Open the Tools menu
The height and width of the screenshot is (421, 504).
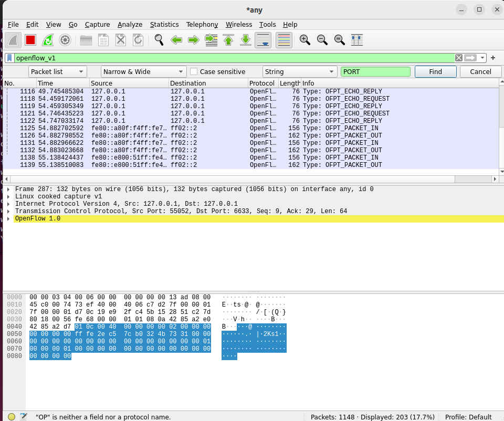267,25
